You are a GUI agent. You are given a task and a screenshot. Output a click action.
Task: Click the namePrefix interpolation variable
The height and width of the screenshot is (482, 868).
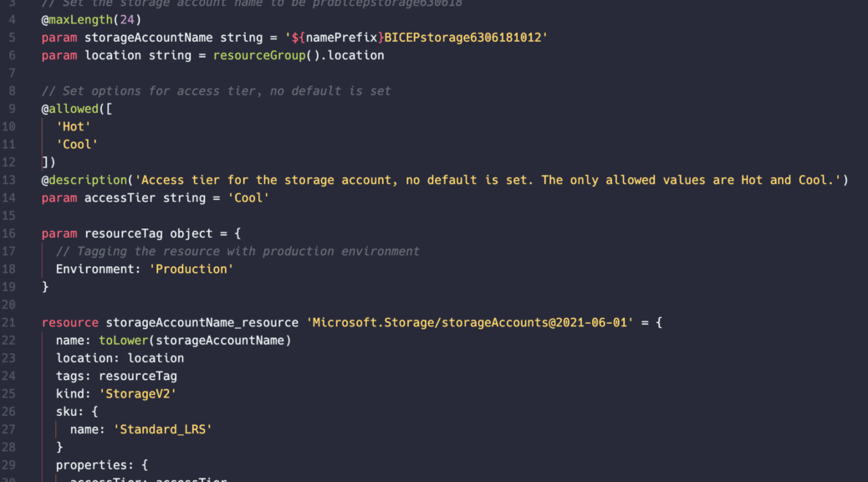pos(341,38)
